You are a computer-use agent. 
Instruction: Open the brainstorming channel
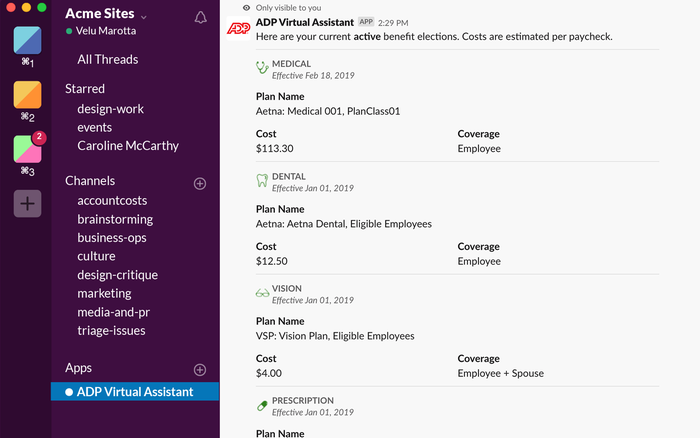coord(115,219)
